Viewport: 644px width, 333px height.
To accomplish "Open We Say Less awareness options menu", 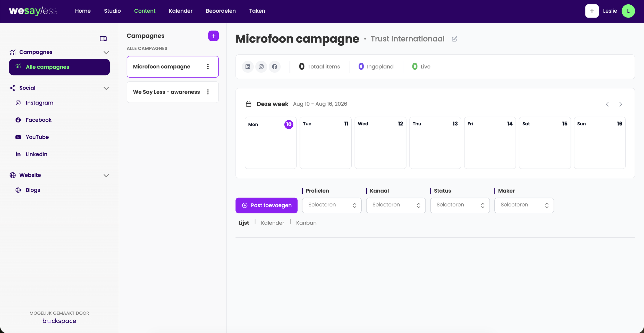I will pyautogui.click(x=208, y=92).
